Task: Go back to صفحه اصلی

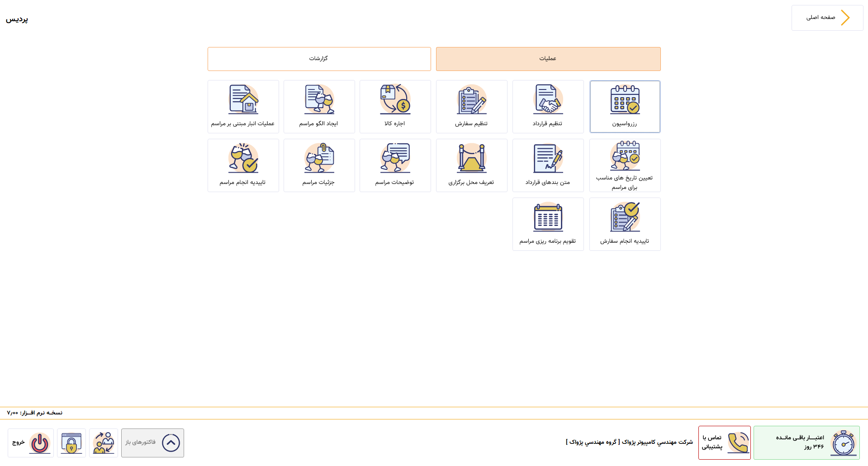Action: point(827,18)
